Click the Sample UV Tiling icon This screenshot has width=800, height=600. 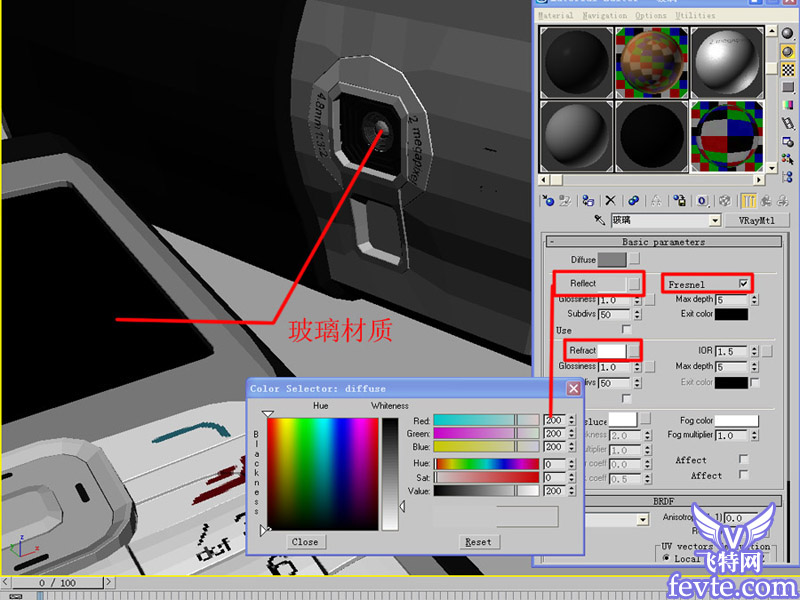pos(788,88)
